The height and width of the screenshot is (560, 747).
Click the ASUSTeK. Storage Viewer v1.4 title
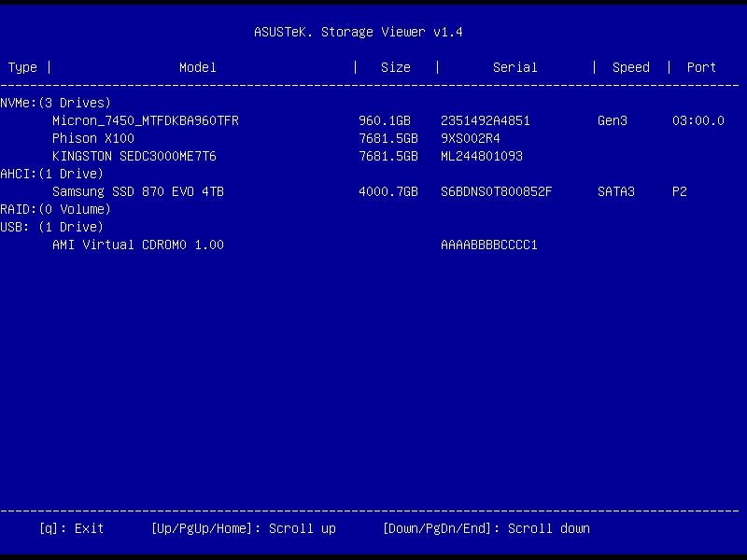click(x=359, y=32)
